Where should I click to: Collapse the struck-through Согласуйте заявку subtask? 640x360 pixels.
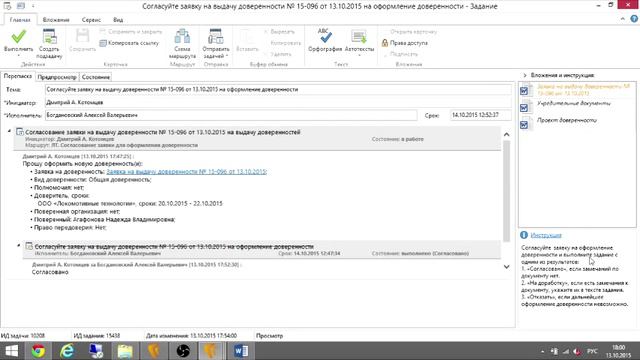tap(19, 245)
